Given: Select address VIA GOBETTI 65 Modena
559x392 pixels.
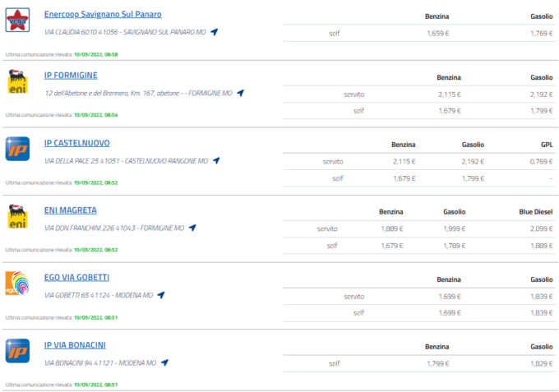Looking at the screenshot, I should (x=99, y=295).
